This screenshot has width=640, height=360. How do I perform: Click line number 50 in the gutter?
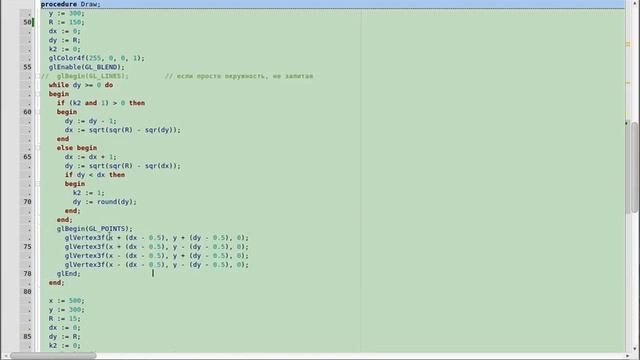pos(27,22)
